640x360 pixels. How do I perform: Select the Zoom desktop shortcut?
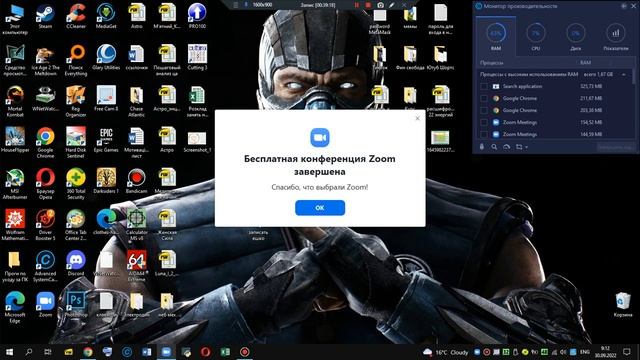pyautogui.click(x=45, y=304)
